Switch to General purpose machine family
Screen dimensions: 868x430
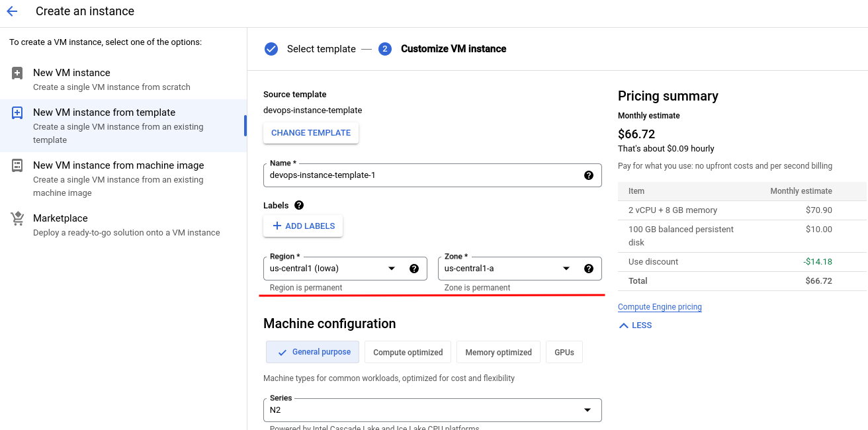313,352
